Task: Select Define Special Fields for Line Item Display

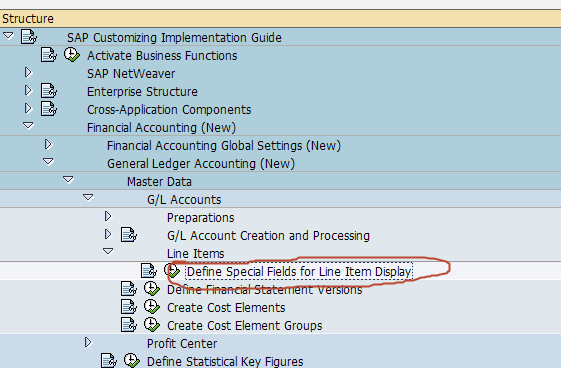Action: coord(299,272)
